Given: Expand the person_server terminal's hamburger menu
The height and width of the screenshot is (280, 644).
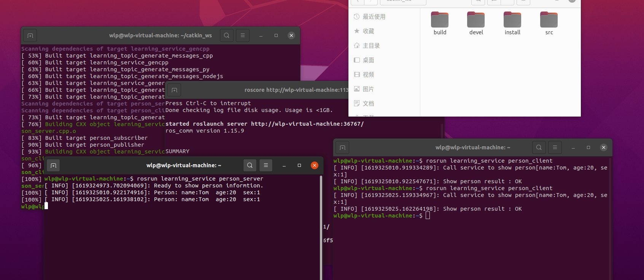Looking at the screenshot, I should [266, 165].
